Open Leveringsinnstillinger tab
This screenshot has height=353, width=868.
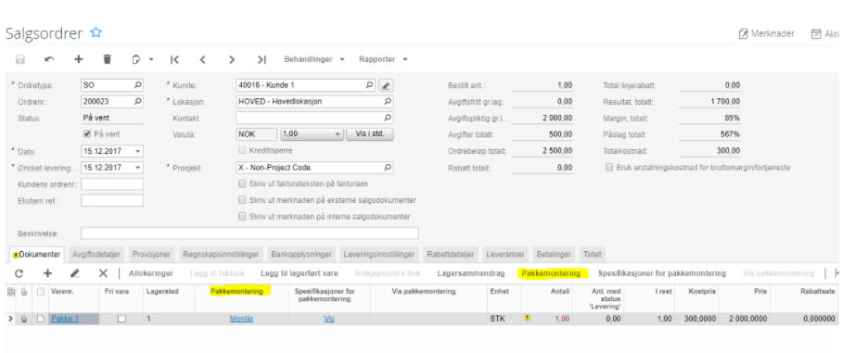pos(379,255)
